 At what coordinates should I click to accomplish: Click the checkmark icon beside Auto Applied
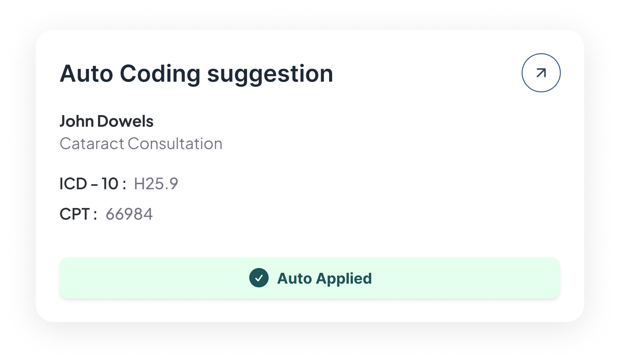(259, 278)
